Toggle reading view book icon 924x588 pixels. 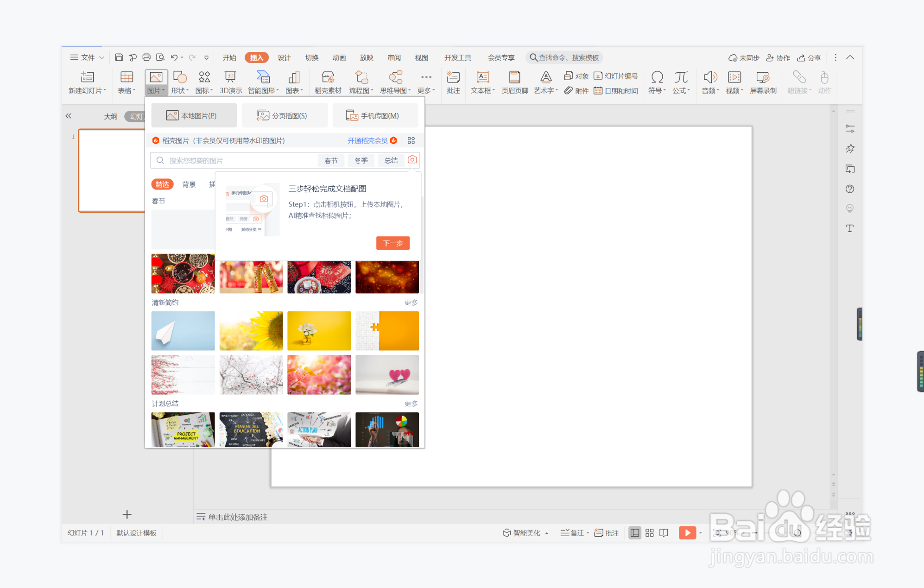point(664,533)
